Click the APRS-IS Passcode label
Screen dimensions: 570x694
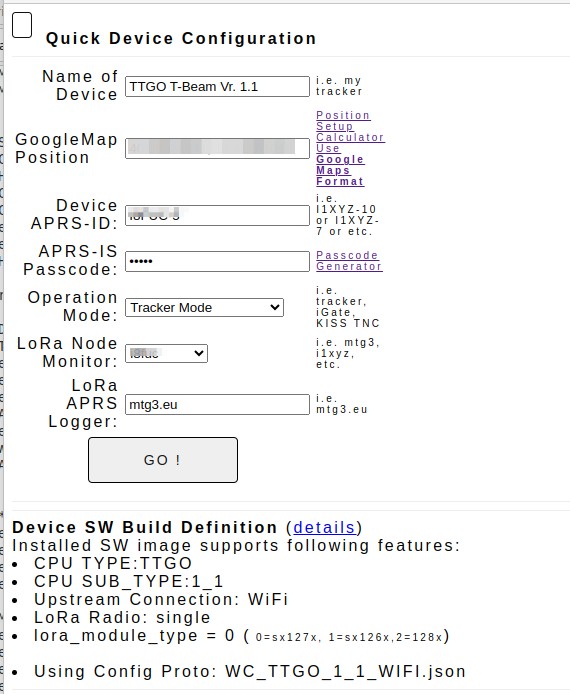click(71, 260)
